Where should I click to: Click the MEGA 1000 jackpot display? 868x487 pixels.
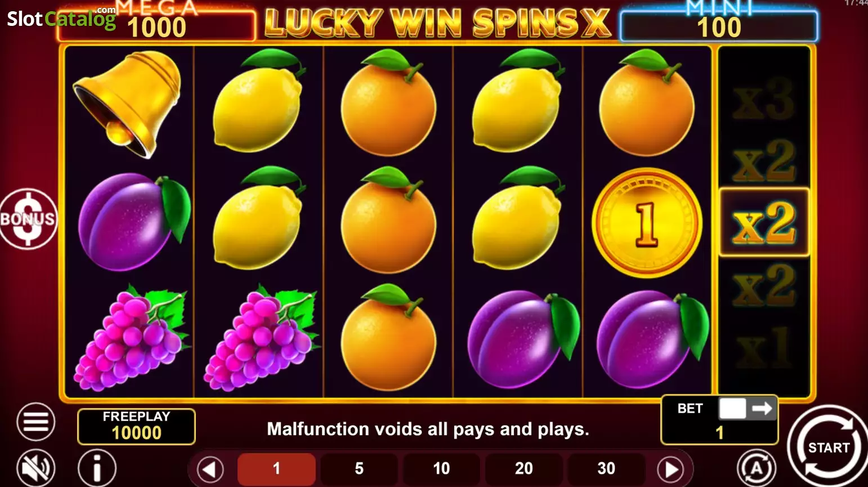156,25
